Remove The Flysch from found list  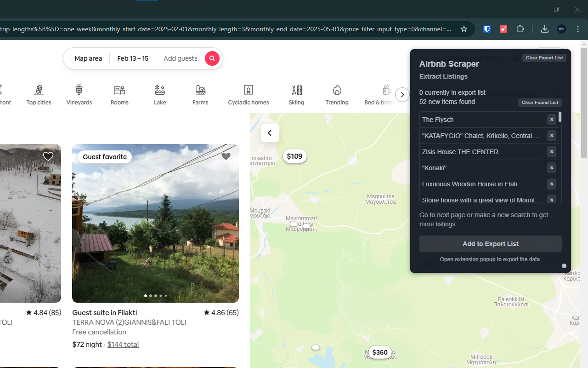tap(552, 120)
